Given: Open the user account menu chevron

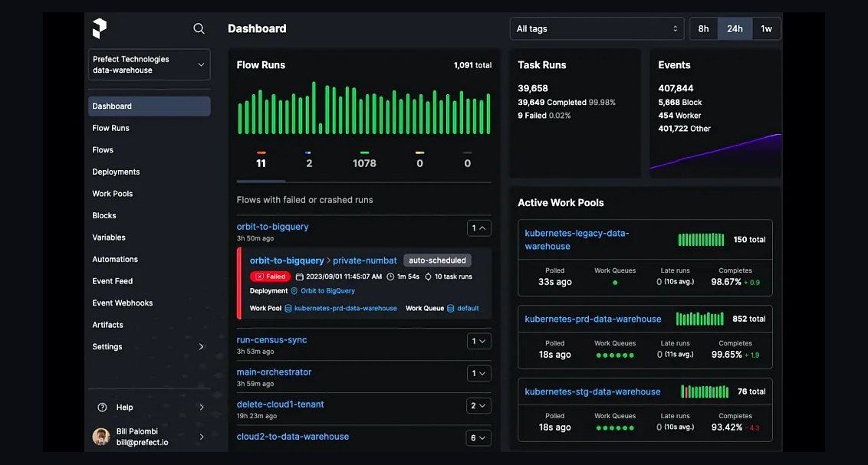Looking at the screenshot, I should pyautogui.click(x=201, y=437).
